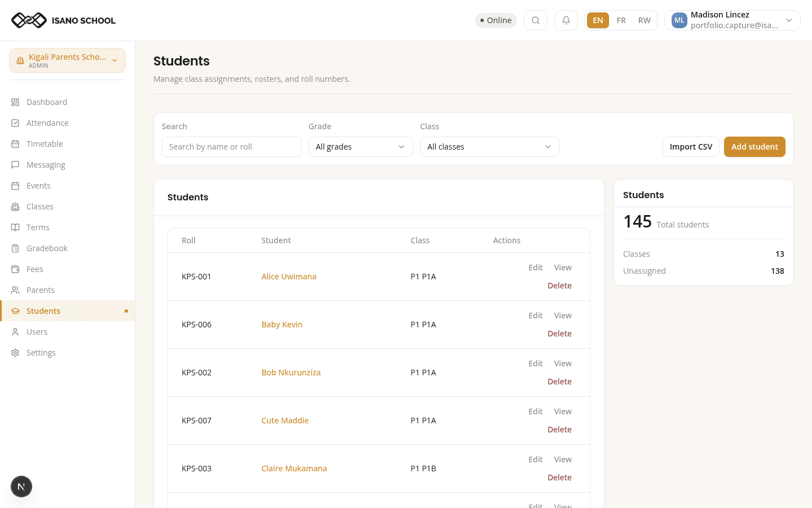The height and width of the screenshot is (508, 812).
Task: View the Cute Maddie row
Action: tap(563, 411)
